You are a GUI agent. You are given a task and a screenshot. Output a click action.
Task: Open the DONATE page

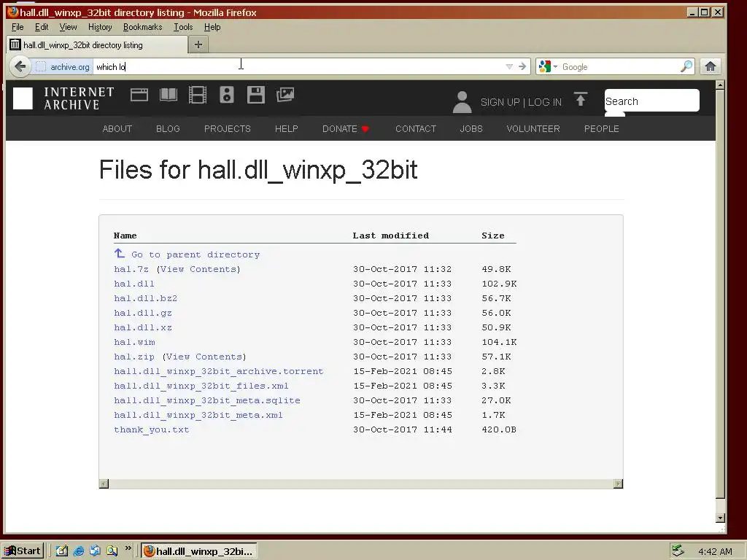point(345,128)
